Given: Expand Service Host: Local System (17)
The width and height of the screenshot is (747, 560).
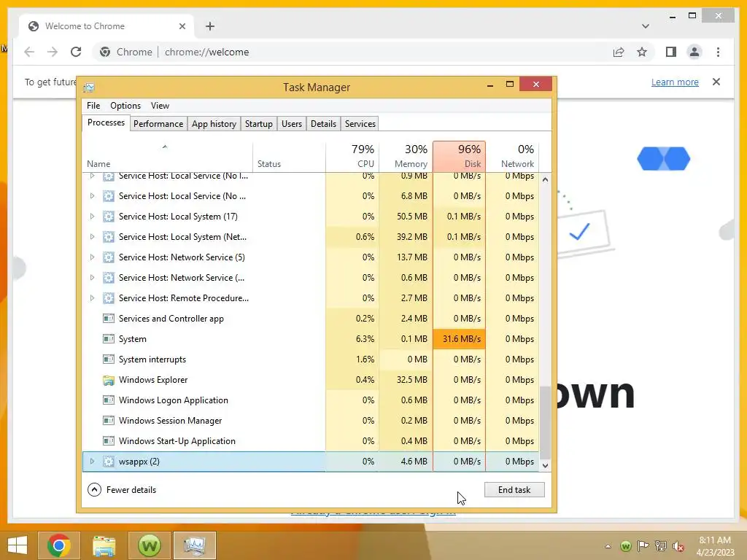Looking at the screenshot, I should tap(92, 216).
